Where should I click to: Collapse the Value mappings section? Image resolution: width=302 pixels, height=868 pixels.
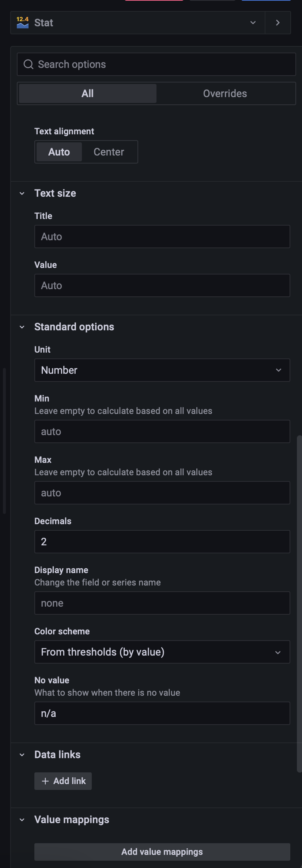pyautogui.click(x=22, y=819)
